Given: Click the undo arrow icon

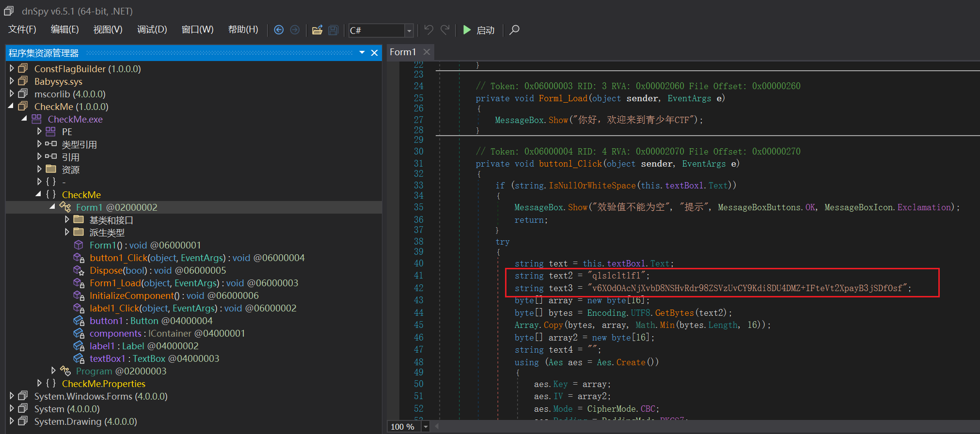Looking at the screenshot, I should pos(428,30).
